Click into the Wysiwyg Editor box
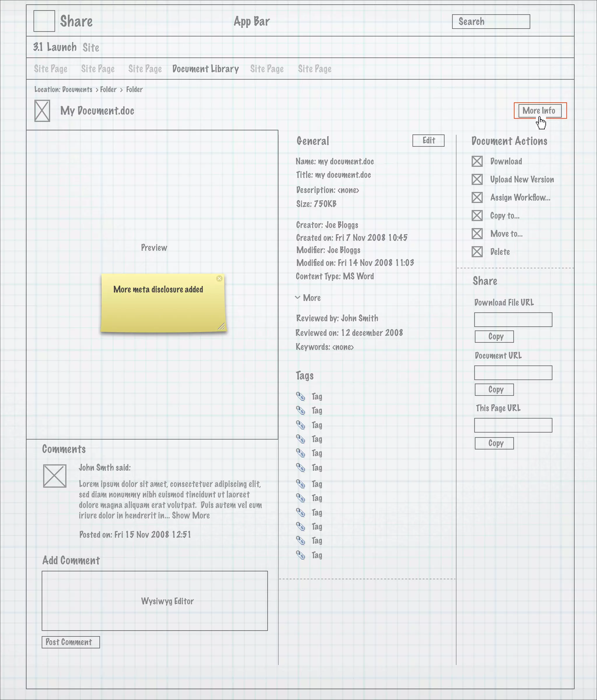 (155, 601)
